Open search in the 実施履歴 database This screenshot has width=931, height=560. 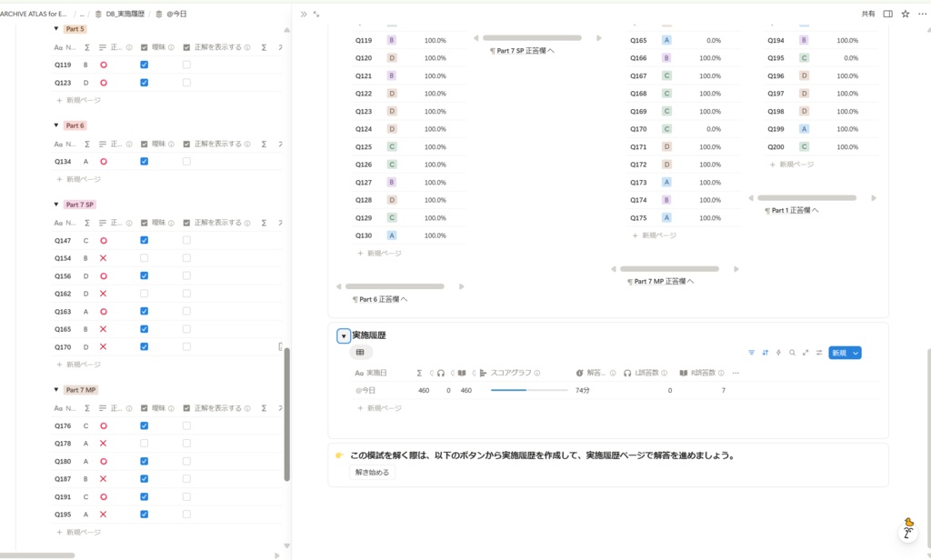coord(792,353)
